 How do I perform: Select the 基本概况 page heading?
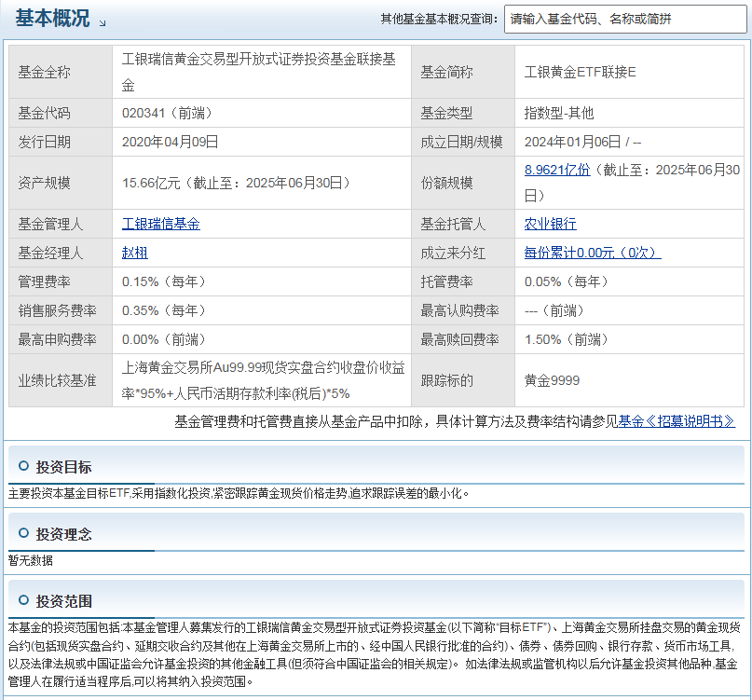(x=52, y=19)
